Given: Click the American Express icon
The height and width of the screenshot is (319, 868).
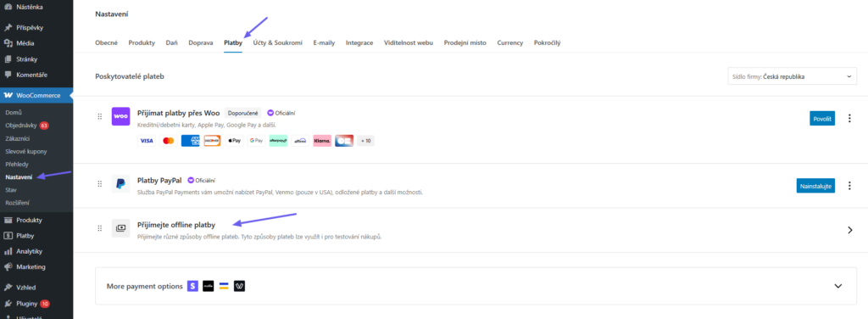Looking at the screenshot, I should pyautogui.click(x=191, y=141).
